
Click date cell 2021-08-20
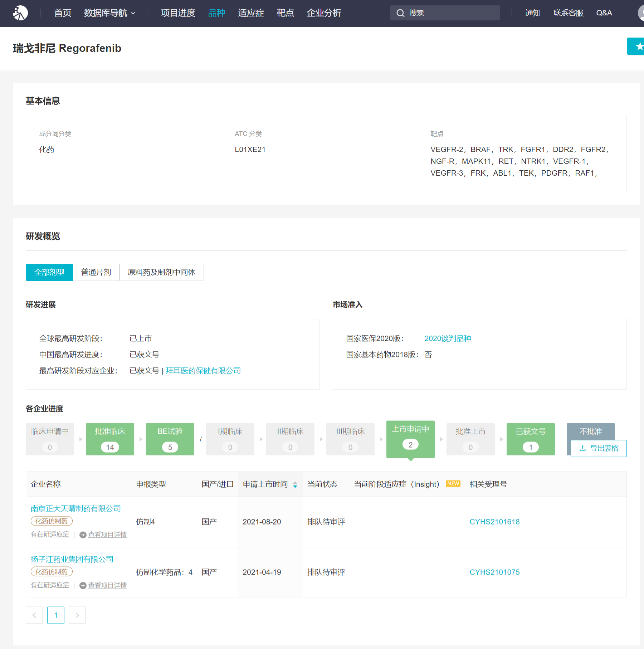coord(262,522)
